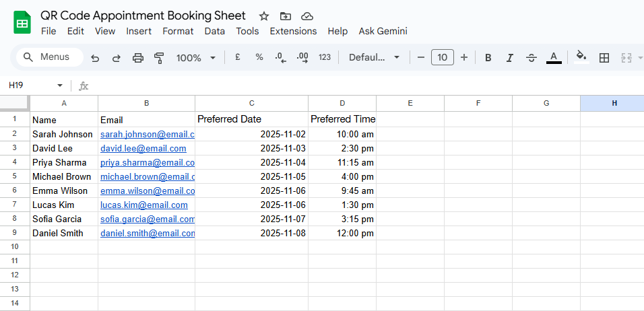
Task: Open the font family dropdown
Action: pos(374,57)
